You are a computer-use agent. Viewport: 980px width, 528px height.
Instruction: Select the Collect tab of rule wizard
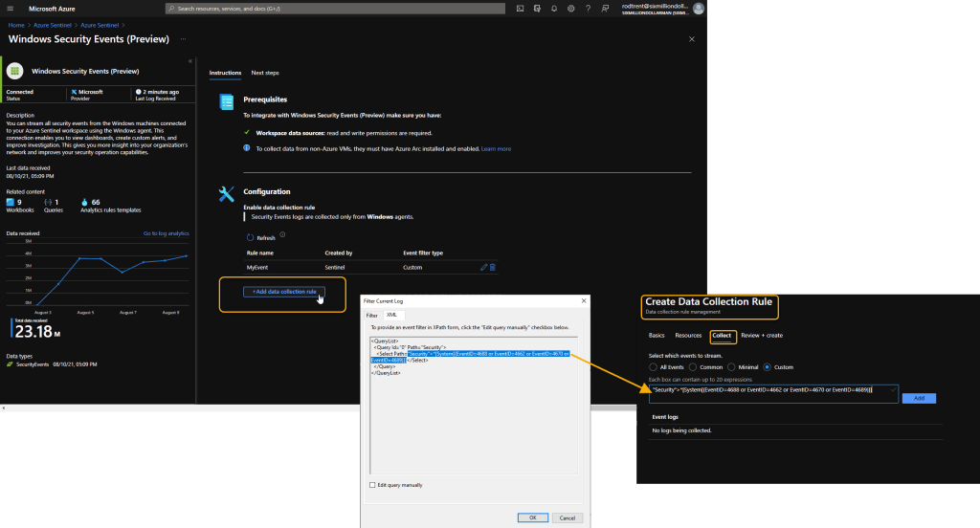[x=722, y=336]
